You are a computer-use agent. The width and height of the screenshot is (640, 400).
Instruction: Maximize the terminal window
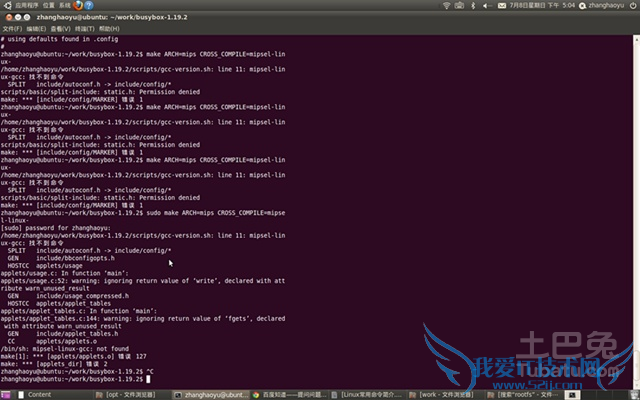27,17
